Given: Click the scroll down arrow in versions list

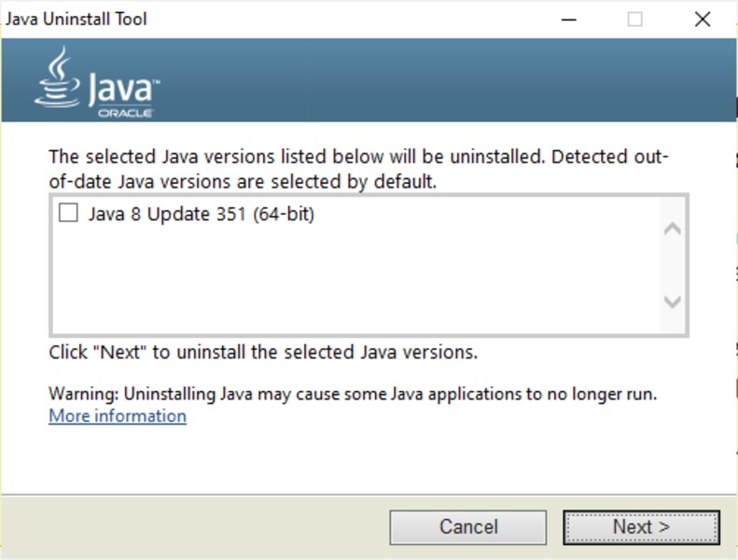Looking at the screenshot, I should 672,301.
